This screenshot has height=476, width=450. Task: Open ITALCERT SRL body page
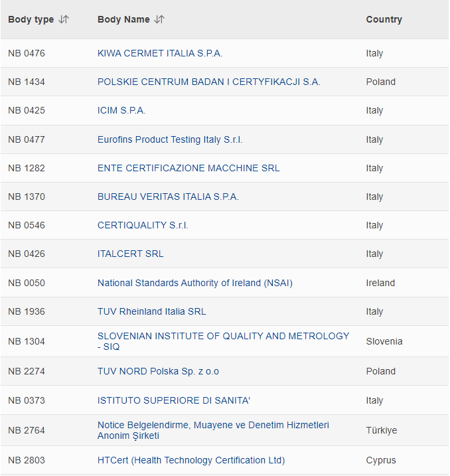(x=131, y=254)
